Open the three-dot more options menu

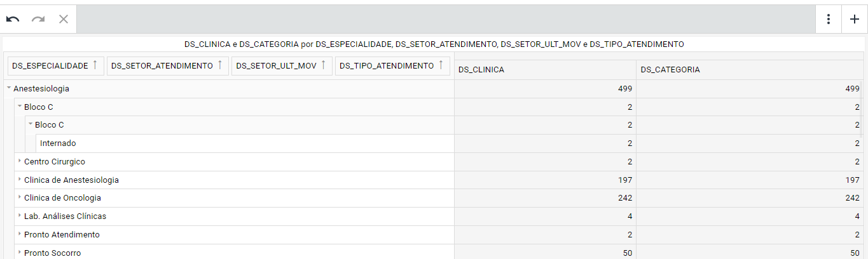pos(829,19)
